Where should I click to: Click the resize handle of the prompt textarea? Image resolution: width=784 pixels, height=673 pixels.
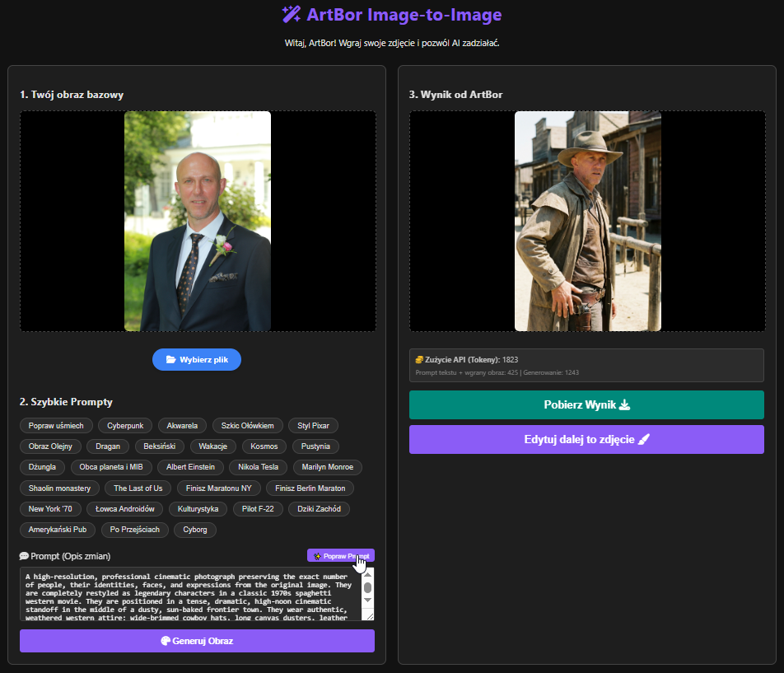click(x=369, y=615)
